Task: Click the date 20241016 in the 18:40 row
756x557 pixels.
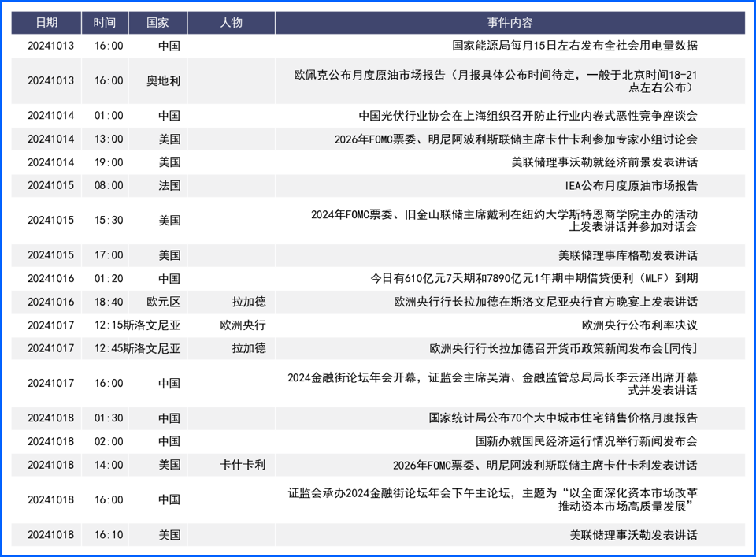Action: 50,302
